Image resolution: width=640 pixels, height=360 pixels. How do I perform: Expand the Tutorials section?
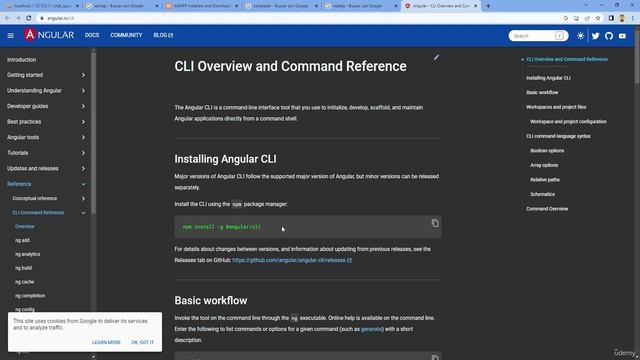(x=47, y=153)
